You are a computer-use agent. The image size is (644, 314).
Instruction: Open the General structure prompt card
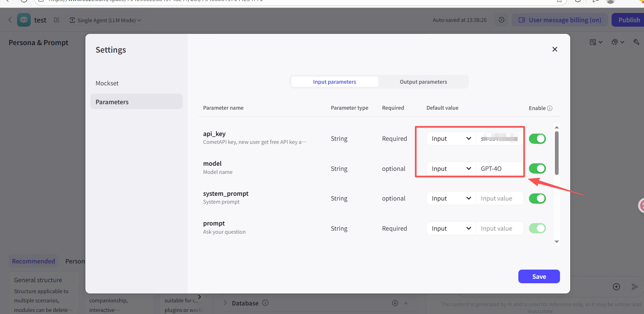43,293
